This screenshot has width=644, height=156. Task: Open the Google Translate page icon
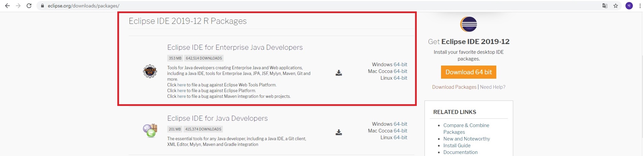click(x=605, y=6)
